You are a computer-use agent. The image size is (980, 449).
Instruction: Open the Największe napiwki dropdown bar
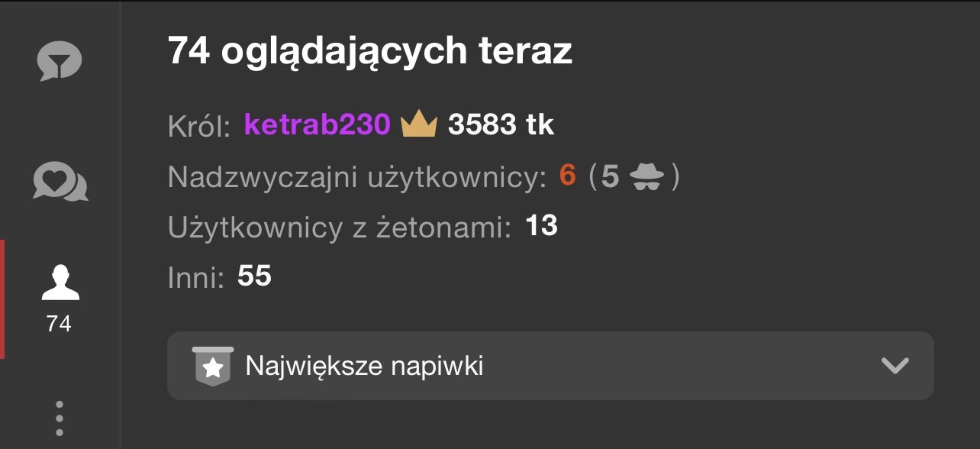[x=550, y=366]
